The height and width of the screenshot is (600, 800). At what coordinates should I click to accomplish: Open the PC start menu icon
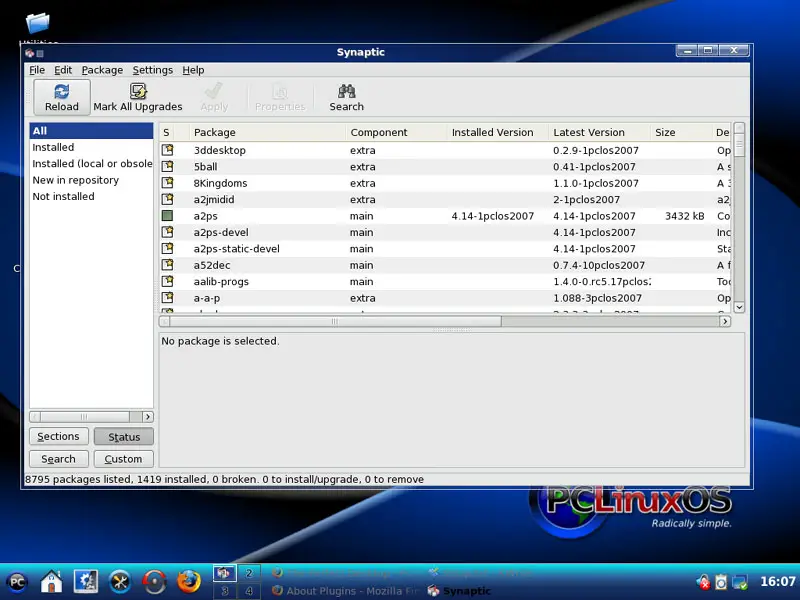[x=17, y=582]
